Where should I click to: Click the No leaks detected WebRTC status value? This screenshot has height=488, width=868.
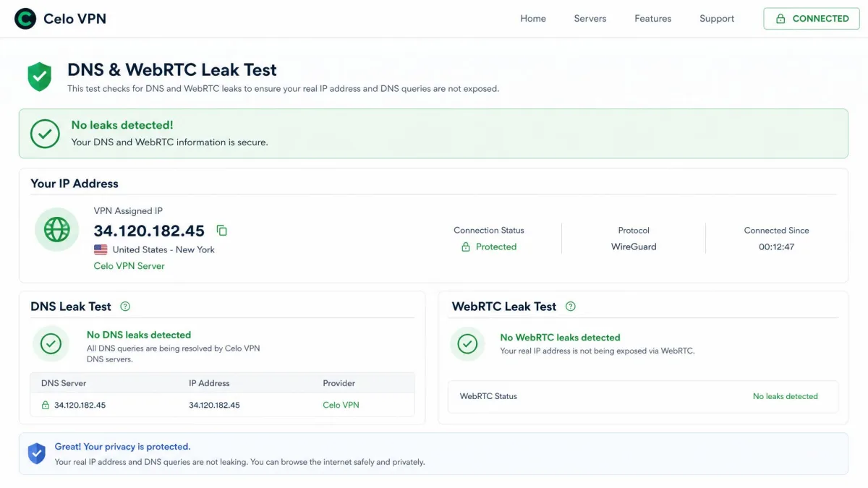[786, 396]
